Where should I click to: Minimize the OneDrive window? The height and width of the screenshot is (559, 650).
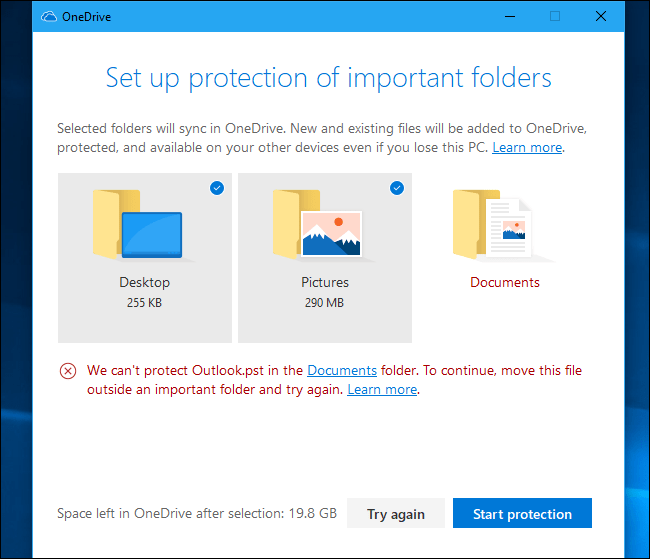point(509,16)
